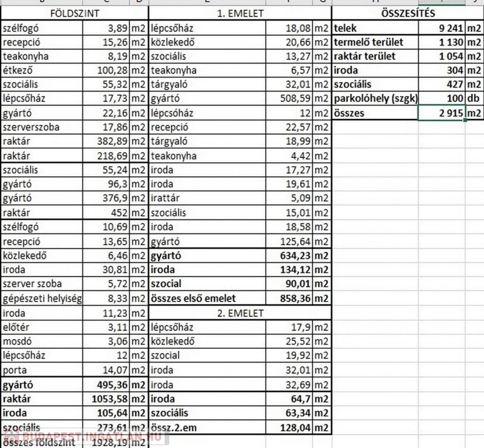Click the szerverszoba cell
This screenshot has width=484, height=448.
[x=42, y=127]
